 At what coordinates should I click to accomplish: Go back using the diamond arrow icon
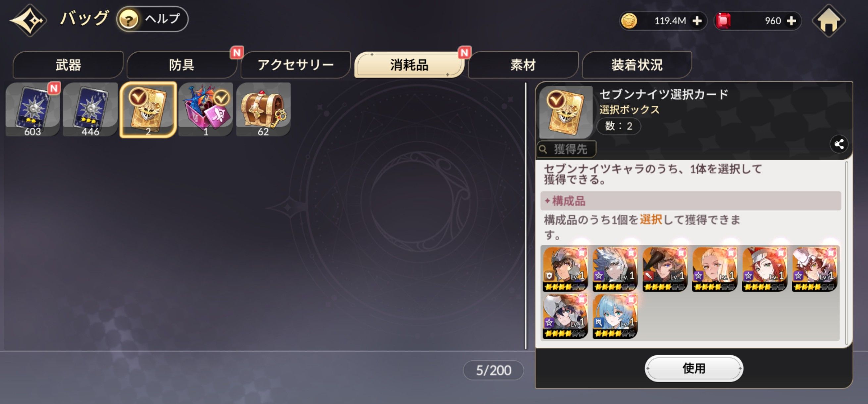tap(28, 20)
